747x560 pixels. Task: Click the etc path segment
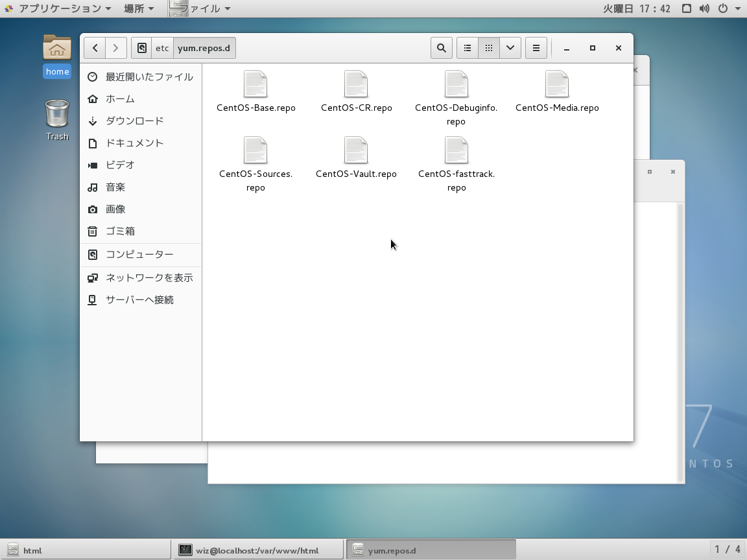tap(163, 48)
